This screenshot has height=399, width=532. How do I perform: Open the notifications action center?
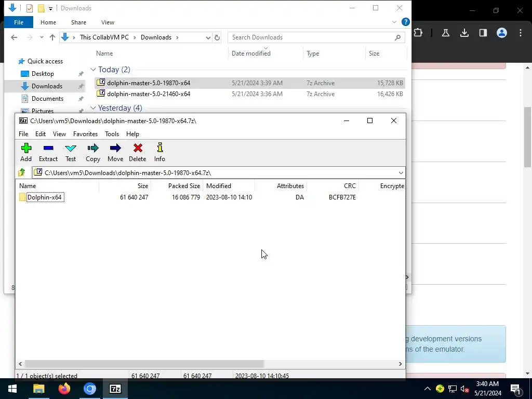(x=515, y=389)
